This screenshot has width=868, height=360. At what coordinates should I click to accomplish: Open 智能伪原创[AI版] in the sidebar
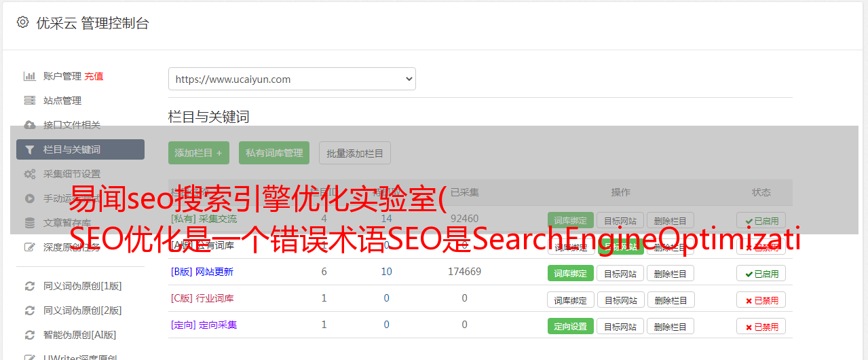pyautogui.click(x=80, y=335)
